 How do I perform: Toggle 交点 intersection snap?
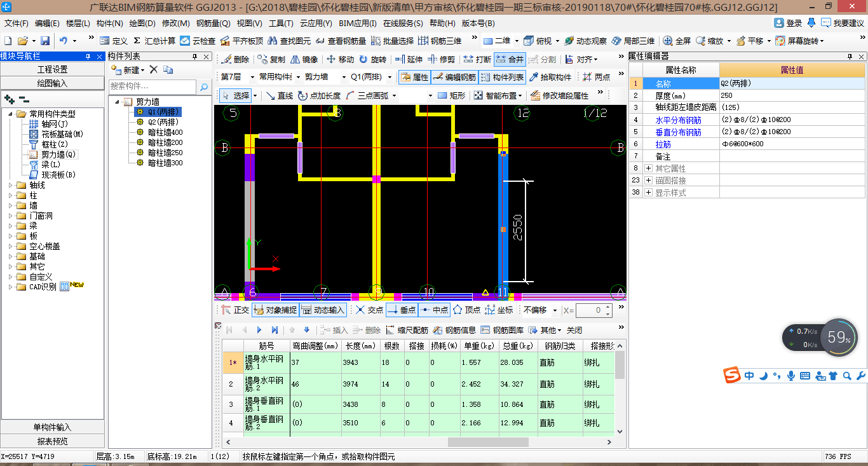(369, 310)
